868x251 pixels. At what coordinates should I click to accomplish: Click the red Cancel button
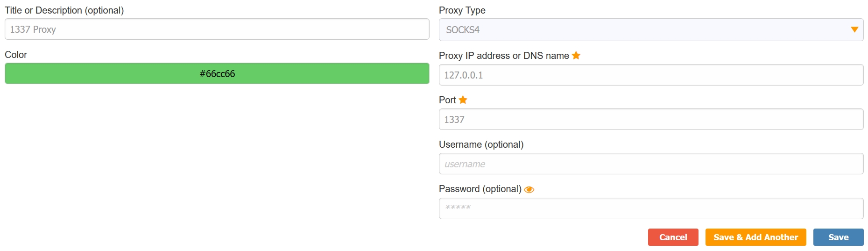pyautogui.click(x=673, y=237)
